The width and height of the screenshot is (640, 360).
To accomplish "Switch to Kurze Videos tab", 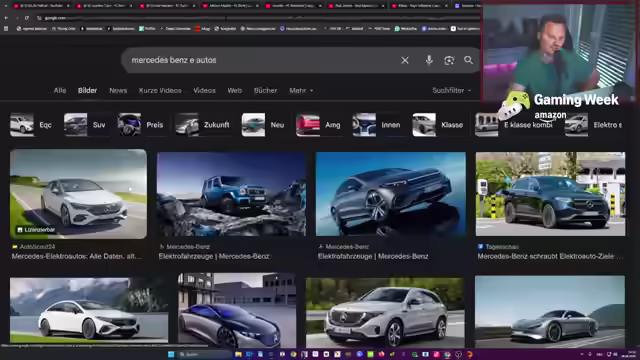I will pos(160,91).
